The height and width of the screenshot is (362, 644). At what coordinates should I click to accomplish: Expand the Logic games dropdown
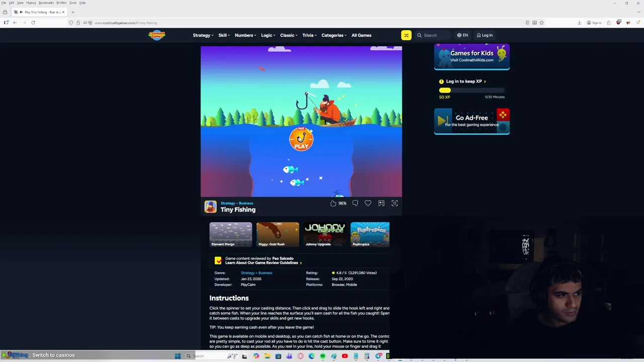point(268,35)
